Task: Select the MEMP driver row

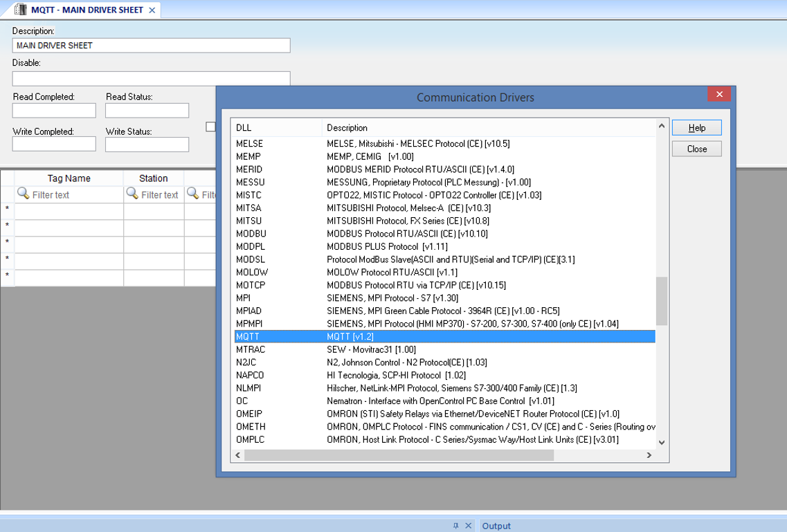Action: tap(444, 156)
